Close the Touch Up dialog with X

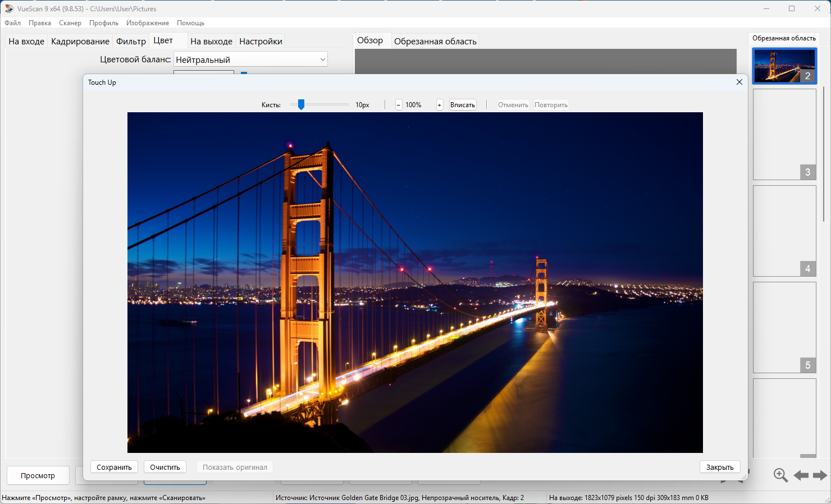point(739,82)
